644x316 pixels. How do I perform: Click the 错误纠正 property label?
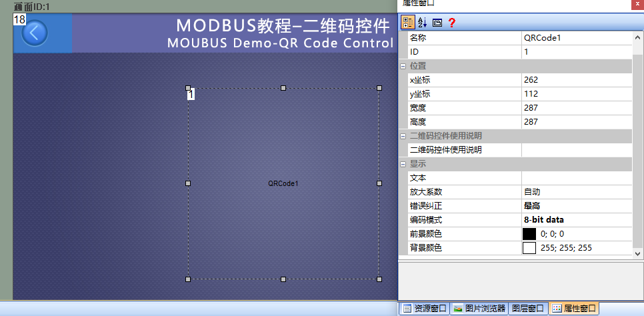pyautogui.click(x=426, y=206)
